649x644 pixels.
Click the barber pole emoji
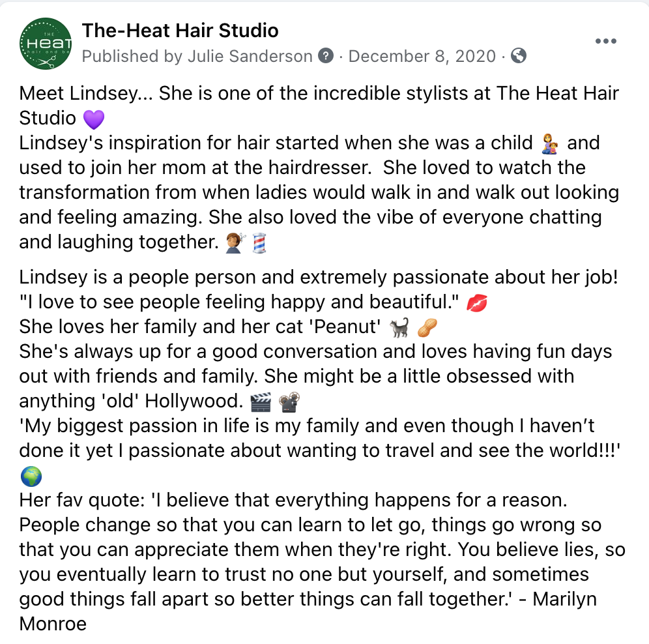pyautogui.click(x=259, y=243)
